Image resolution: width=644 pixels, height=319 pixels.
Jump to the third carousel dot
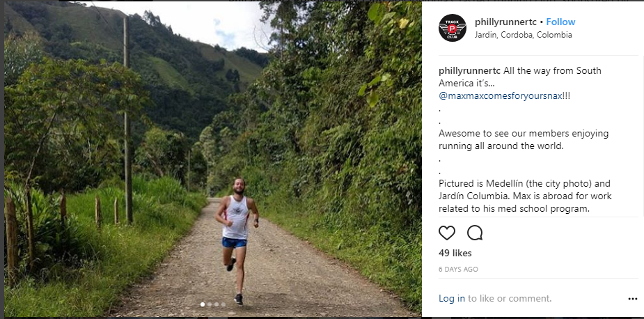[x=217, y=304]
